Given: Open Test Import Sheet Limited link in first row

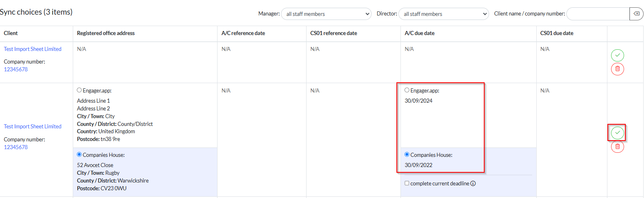Looking at the screenshot, I should (x=33, y=49).
